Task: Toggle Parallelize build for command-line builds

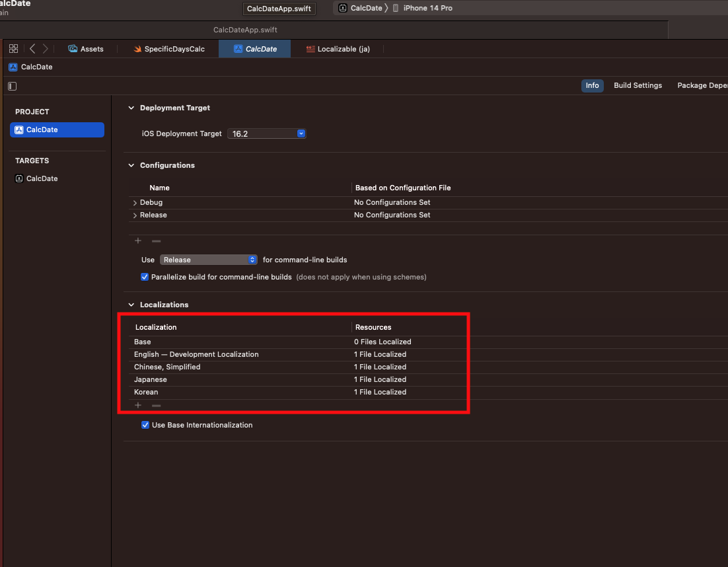Action: (145, 277)
